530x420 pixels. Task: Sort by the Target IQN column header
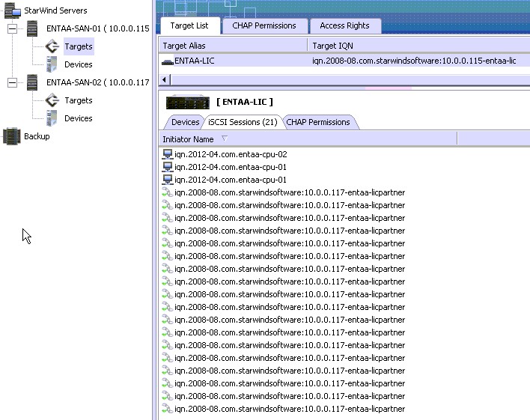(x=418, y=46)
